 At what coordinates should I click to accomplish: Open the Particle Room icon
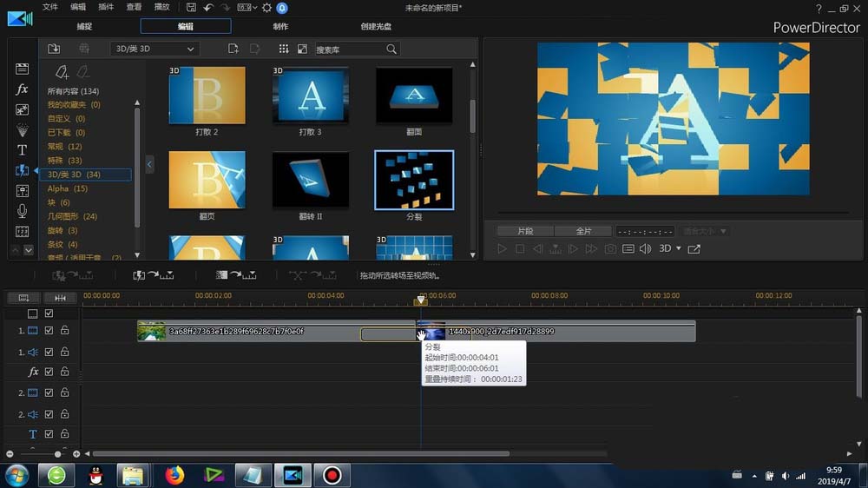[x=23, y=129]
